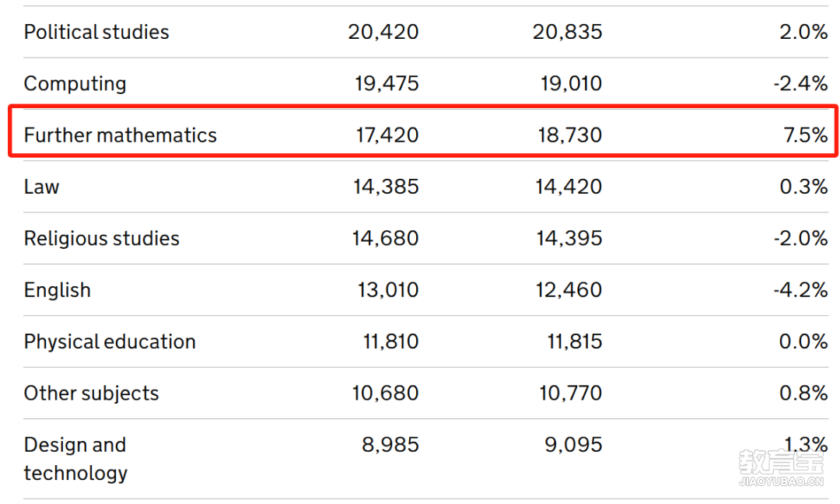Select the 7.5% change value
Viewport: 840px width, 504px height.
coord(806,135)
